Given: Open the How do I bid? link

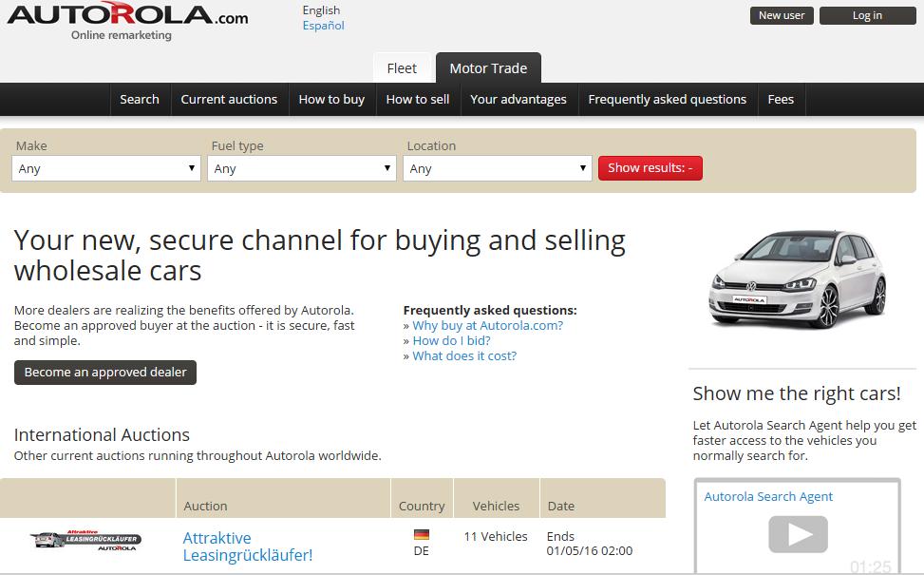Looking at the screenshot, I should (x=451, y=341).
